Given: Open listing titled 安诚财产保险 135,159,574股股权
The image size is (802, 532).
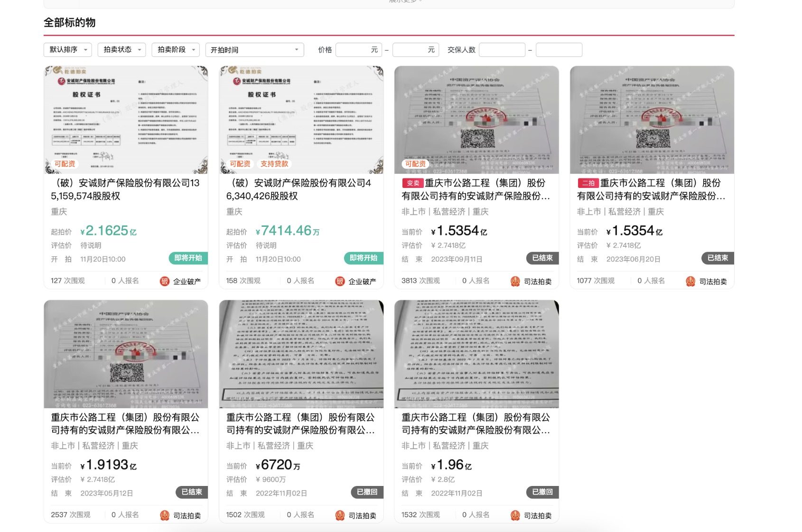Looking at the screenshot, I should [x=125, y=189].
